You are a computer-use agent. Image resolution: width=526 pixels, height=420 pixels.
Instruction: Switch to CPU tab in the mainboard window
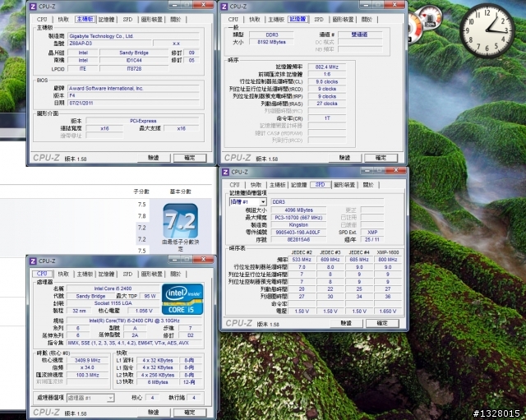click(x=42, y=20)
